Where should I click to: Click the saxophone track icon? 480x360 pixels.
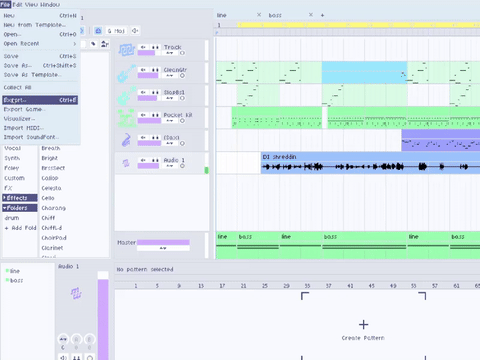[126, 140]
